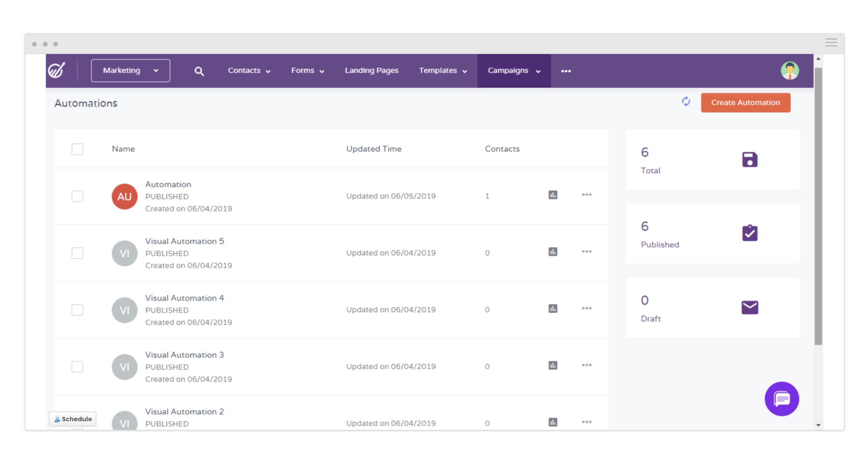
Task: Open the browser hamburger menu icon
Action: tap(831, 43)
